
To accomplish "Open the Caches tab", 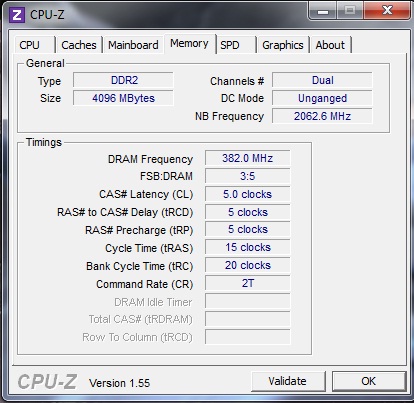I will coord(79,45).
